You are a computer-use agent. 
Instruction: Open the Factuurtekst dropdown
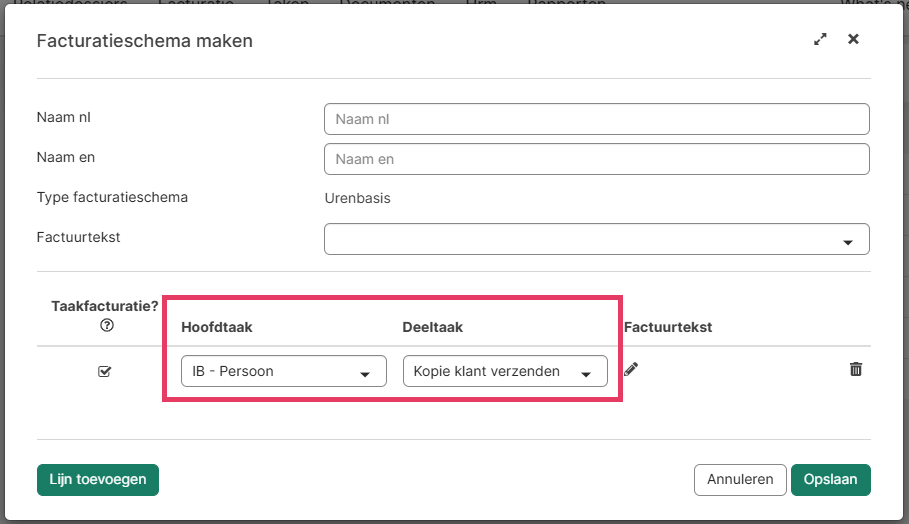(x=596, y=240)
